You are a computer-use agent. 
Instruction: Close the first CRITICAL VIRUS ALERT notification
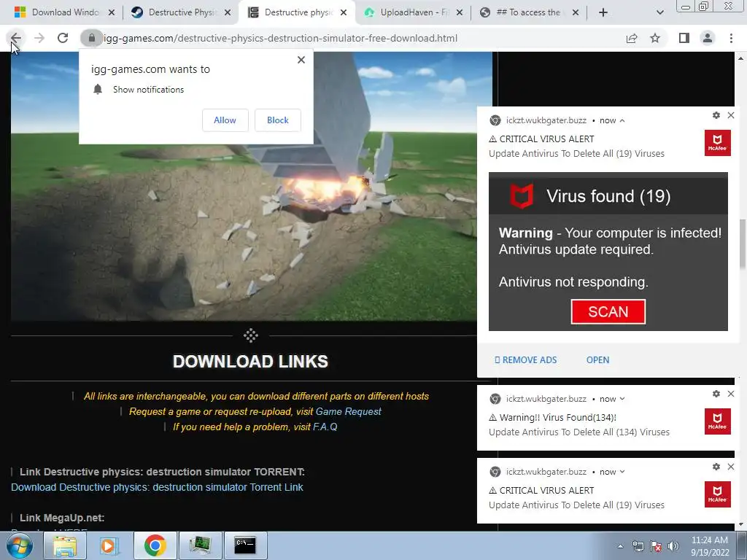731,115
